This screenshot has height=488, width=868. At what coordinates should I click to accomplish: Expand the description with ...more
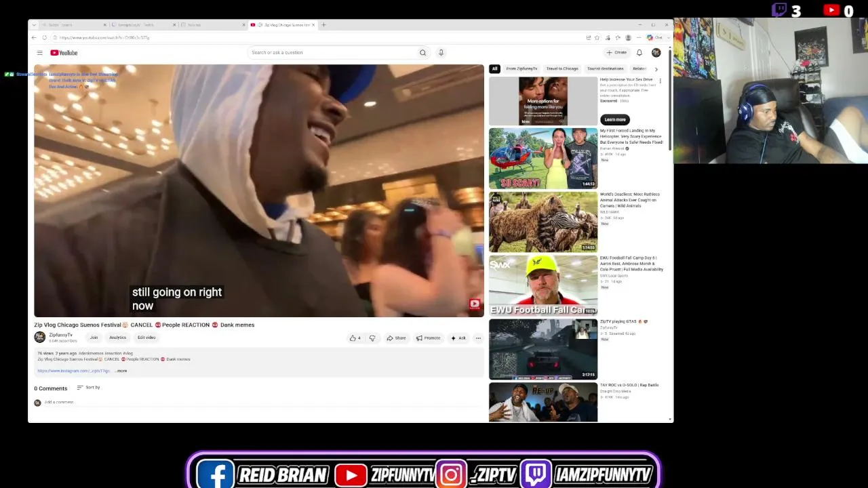(121, 371)
